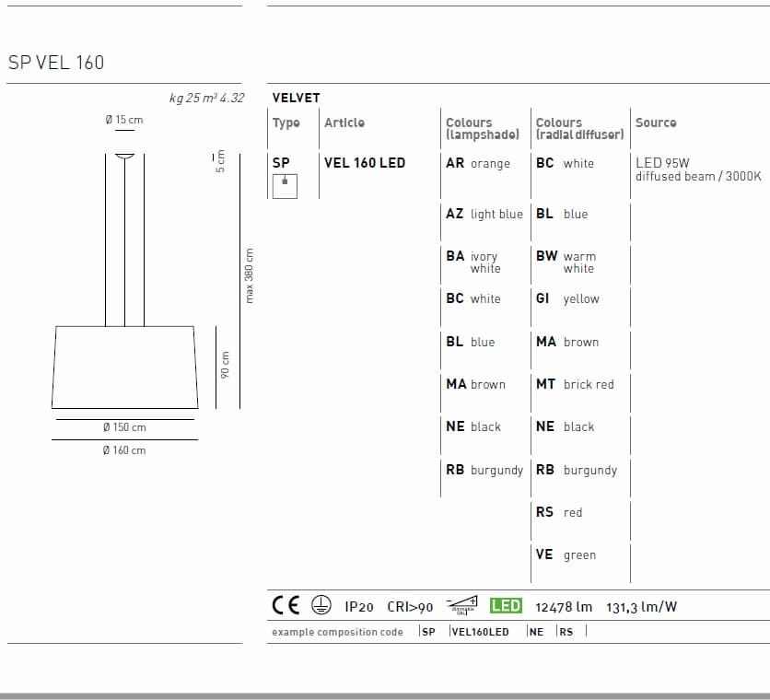Choose the BW warm white radial diffuser

566,262
